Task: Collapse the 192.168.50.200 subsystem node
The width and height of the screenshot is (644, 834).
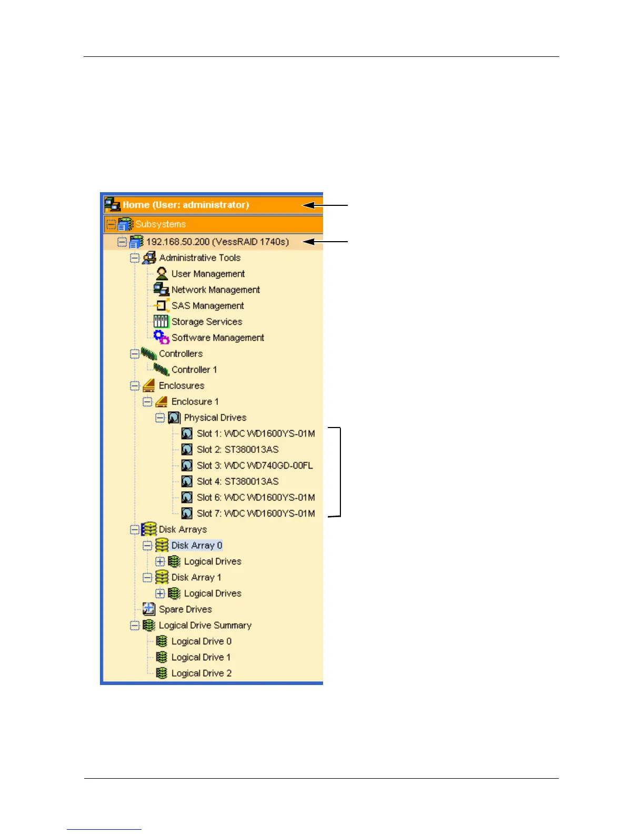Action: tap(122, 242)
